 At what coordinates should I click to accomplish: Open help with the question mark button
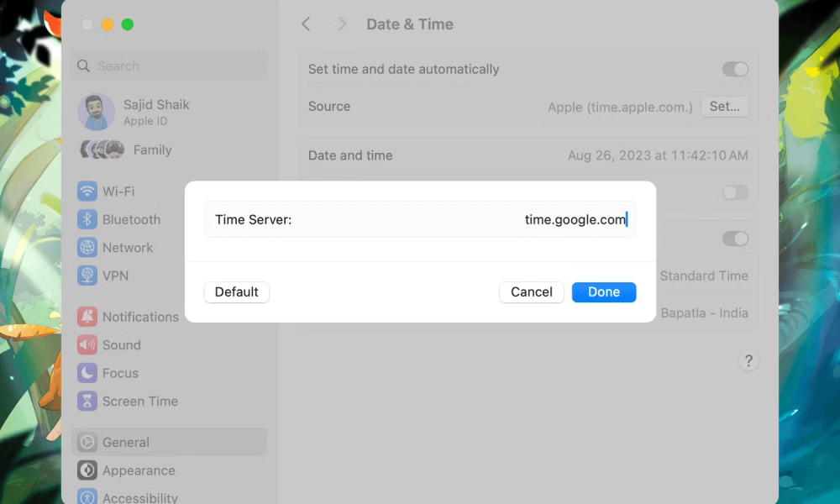click(748, 360)
